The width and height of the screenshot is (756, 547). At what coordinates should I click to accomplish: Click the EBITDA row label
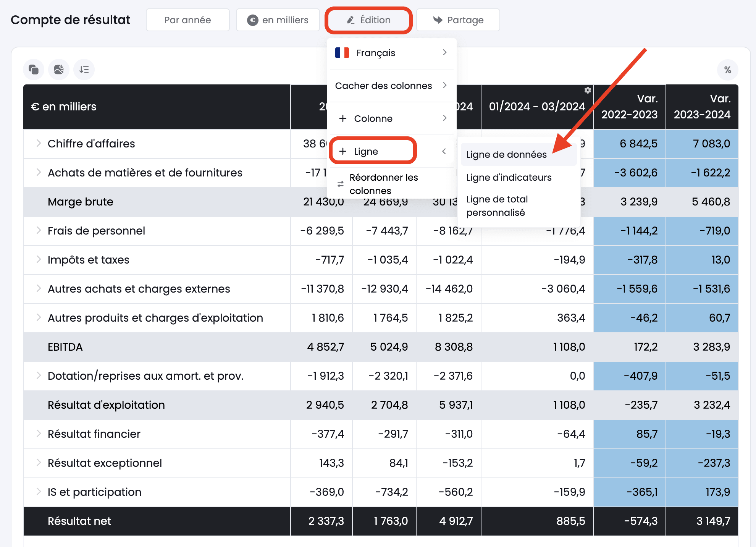point(65,347)
